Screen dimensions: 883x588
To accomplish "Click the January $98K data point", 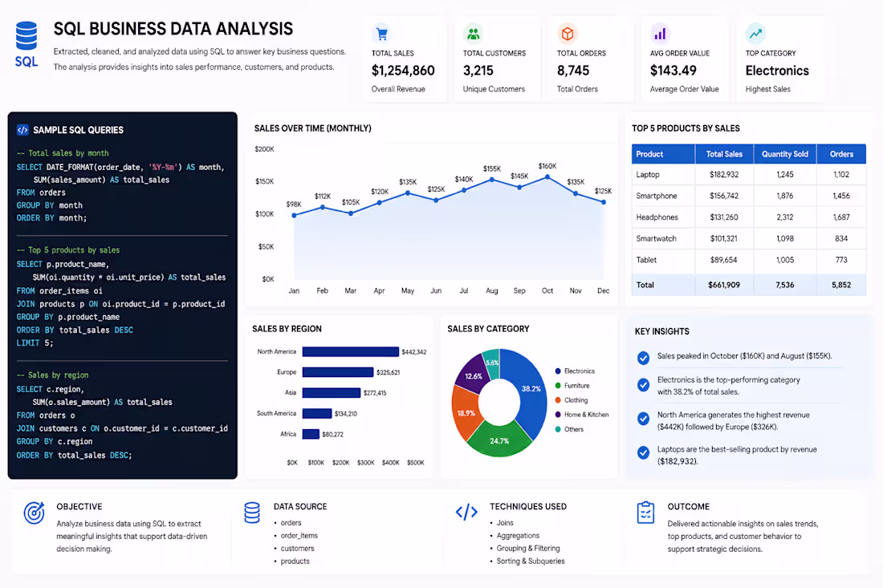I will (294, 215).
